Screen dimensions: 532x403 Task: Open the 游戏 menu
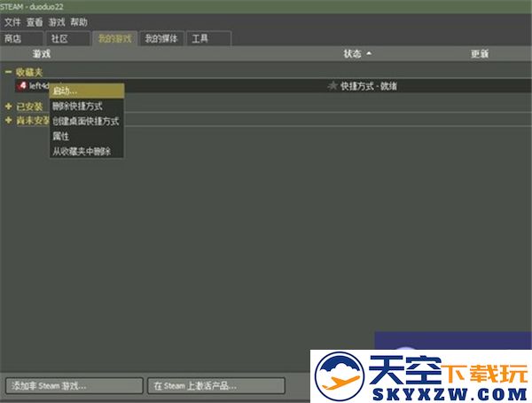(57, 22)
